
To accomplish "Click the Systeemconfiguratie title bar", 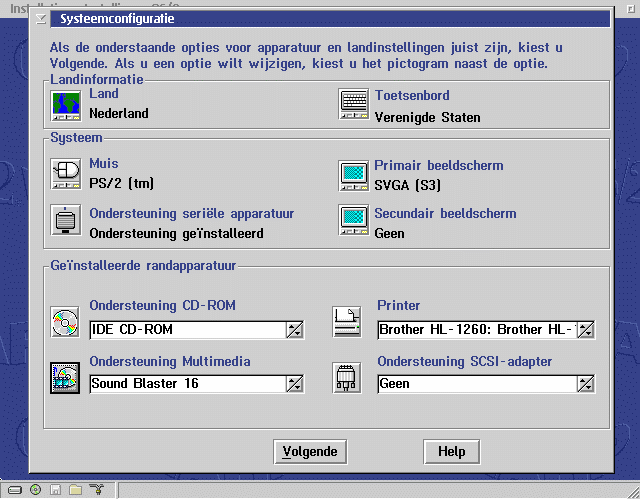I will tap(330, 19).
